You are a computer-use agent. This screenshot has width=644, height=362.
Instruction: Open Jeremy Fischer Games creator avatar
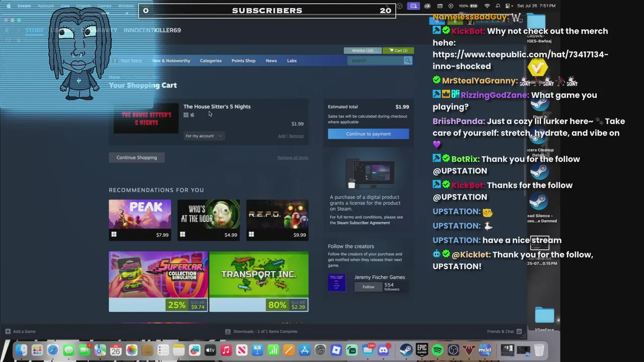tap(337, 283)
